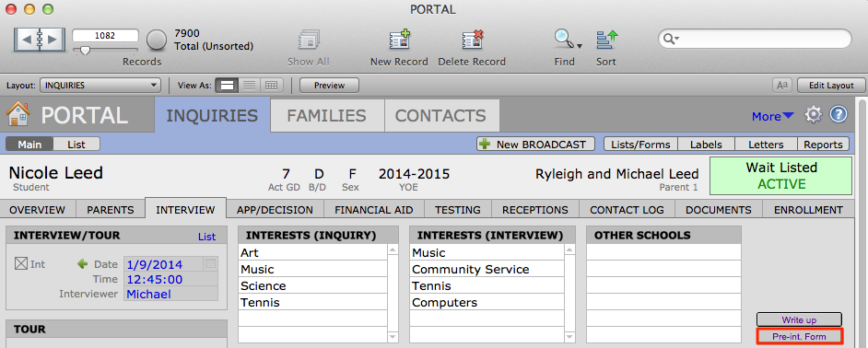Click parent name Ryleigh and Michael Leed
This screenshot has height=348, width=868.
616,174
